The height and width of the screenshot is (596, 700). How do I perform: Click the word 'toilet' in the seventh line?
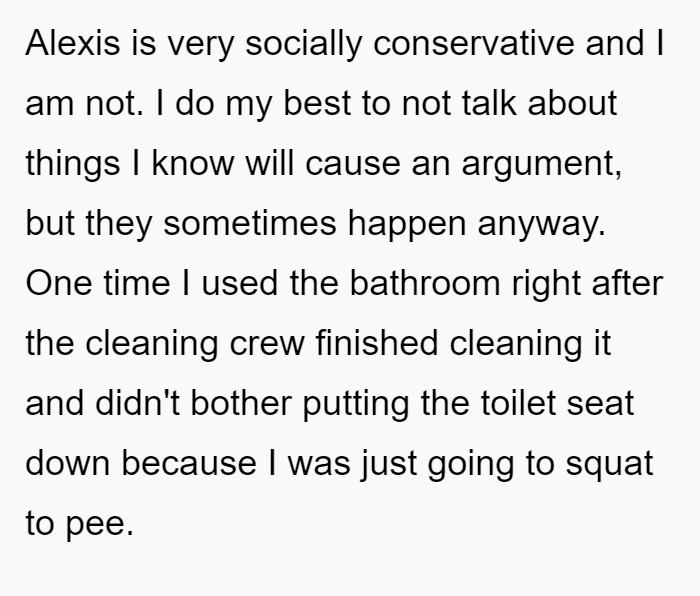[x=518, y=403]
